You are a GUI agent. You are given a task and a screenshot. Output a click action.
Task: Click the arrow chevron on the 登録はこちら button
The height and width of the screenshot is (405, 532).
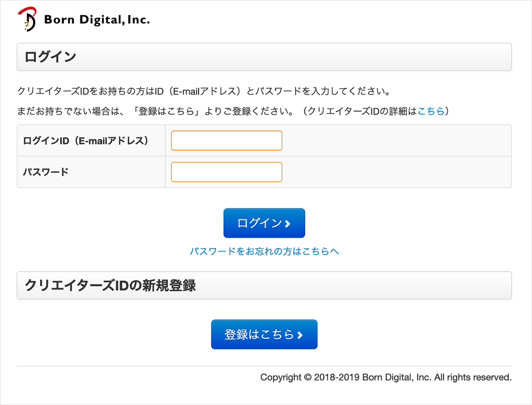[300, 335]
